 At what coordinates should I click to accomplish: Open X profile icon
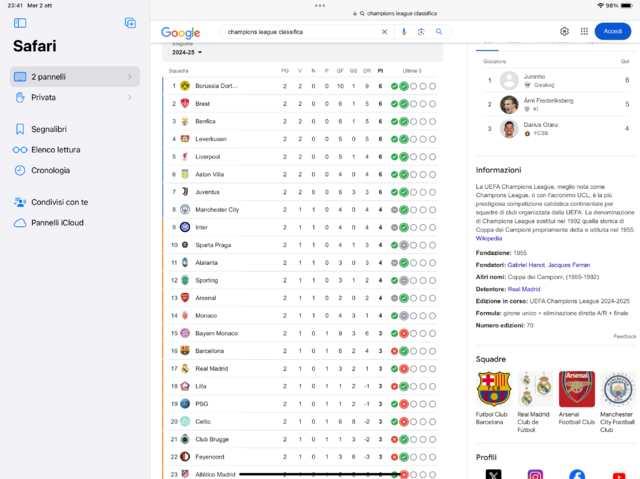(493, 474)
